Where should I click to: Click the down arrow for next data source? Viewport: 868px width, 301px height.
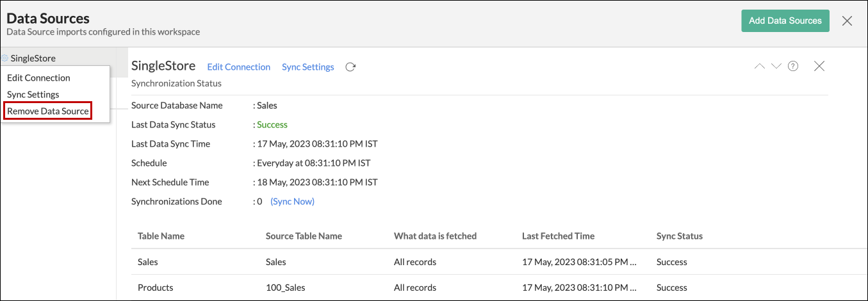tap(776, 66)
